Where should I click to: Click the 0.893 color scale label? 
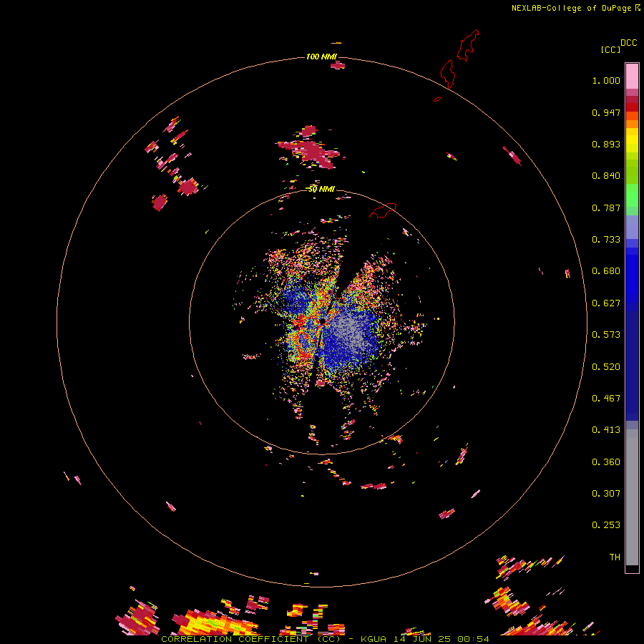[606, 144]
